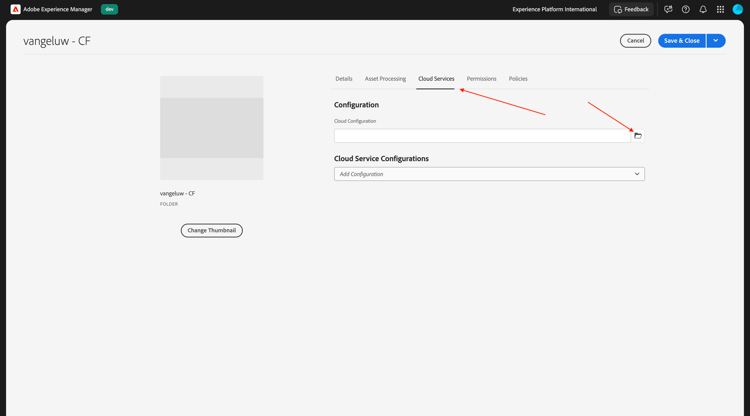The image size is (750, 416).
Task: Open the Help question mark icon
Action: 685,9
